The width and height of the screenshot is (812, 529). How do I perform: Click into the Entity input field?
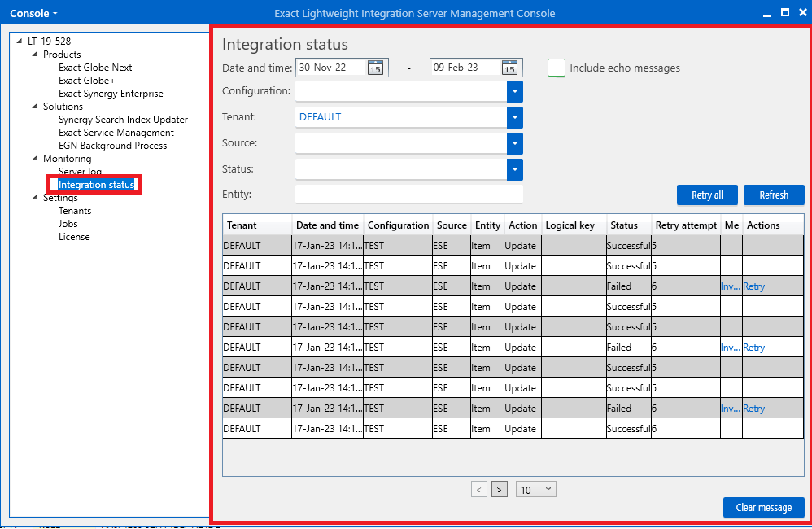(409, 195)
